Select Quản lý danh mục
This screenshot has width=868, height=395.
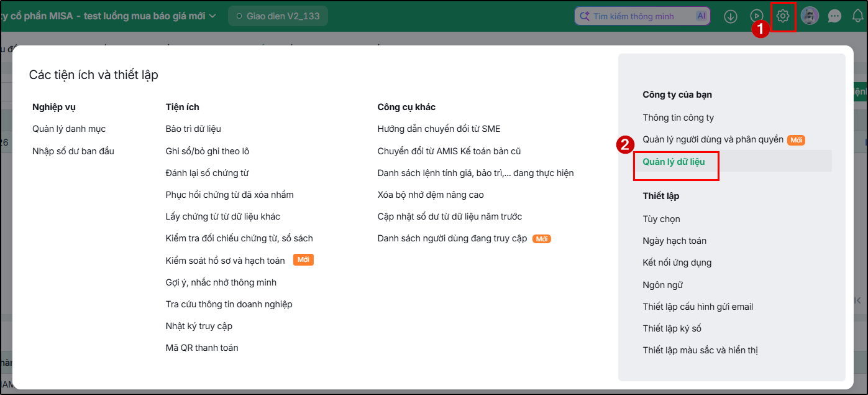(x=69, y=129)
